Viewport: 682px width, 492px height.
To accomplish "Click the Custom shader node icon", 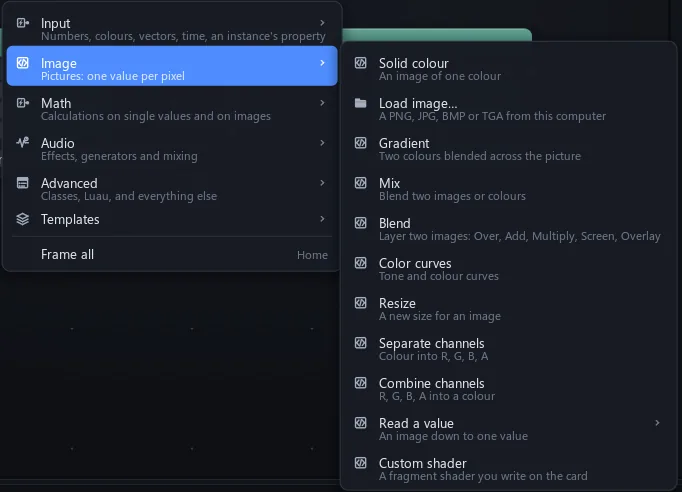I will coord(361,463).
